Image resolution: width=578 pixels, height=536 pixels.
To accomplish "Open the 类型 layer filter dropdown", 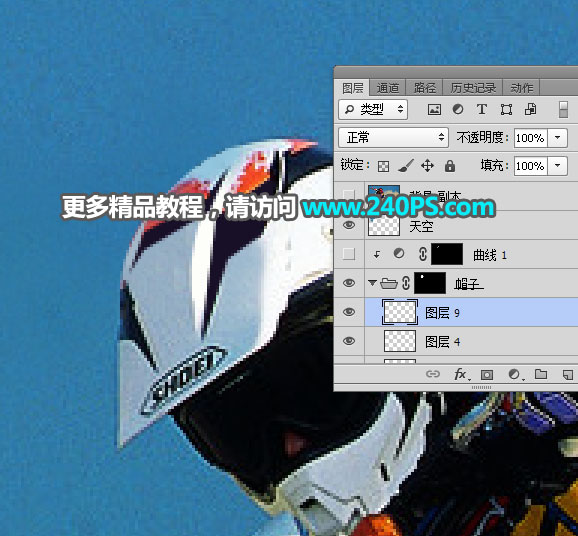I will [x=373, y=109].
